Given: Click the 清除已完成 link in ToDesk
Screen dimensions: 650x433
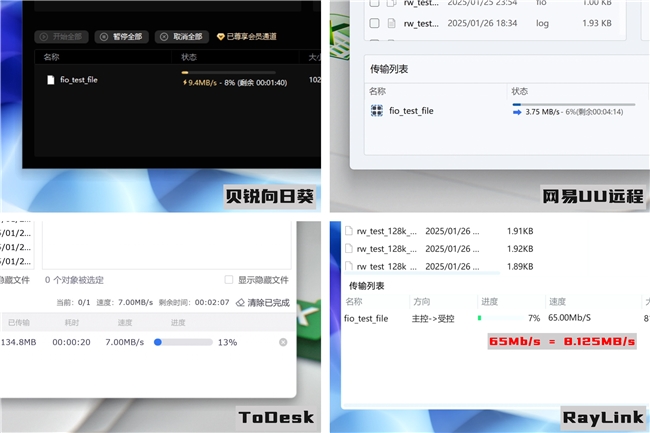Looking at the screenshot, I should tap(269, 303).
